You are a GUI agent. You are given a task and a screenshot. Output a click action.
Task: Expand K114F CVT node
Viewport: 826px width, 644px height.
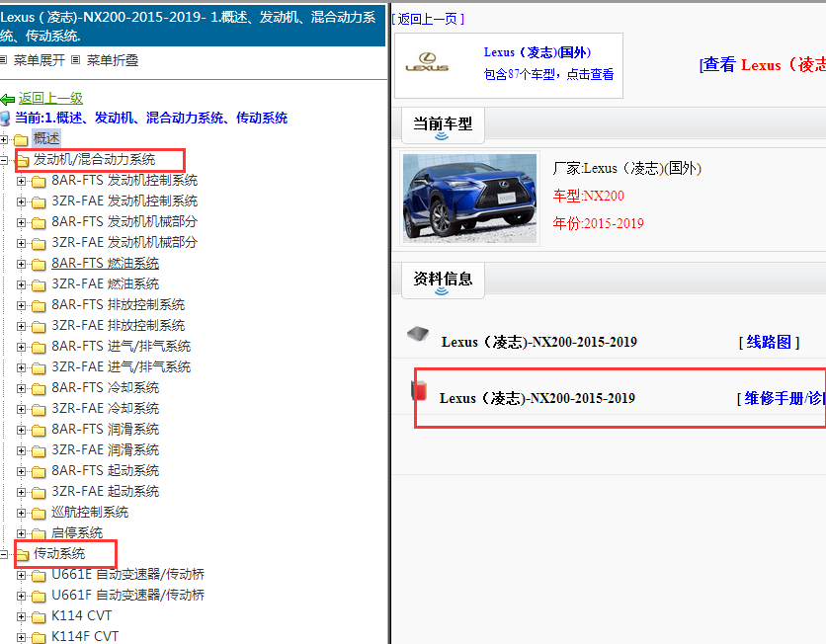pyautogui.click(x=21, y=637)
